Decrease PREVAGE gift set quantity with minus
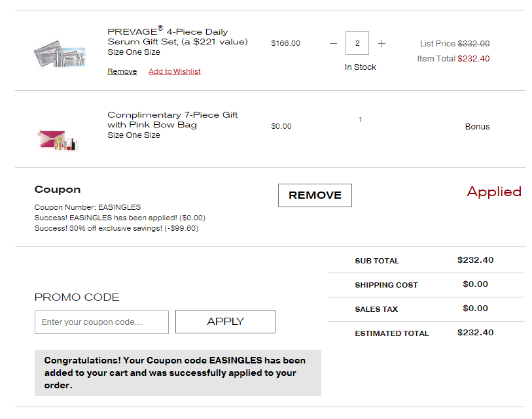Viewport: 532px width, 419px height. [333, 43]
